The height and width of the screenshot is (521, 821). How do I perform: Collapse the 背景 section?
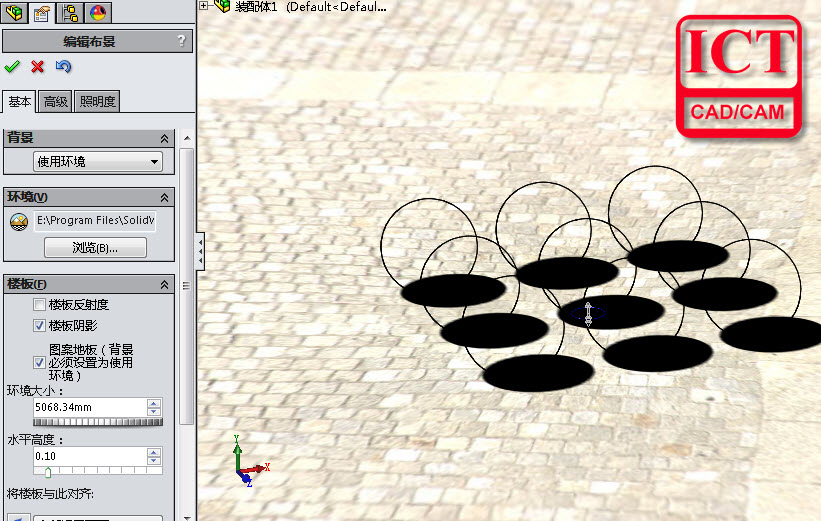pos(164,139)
